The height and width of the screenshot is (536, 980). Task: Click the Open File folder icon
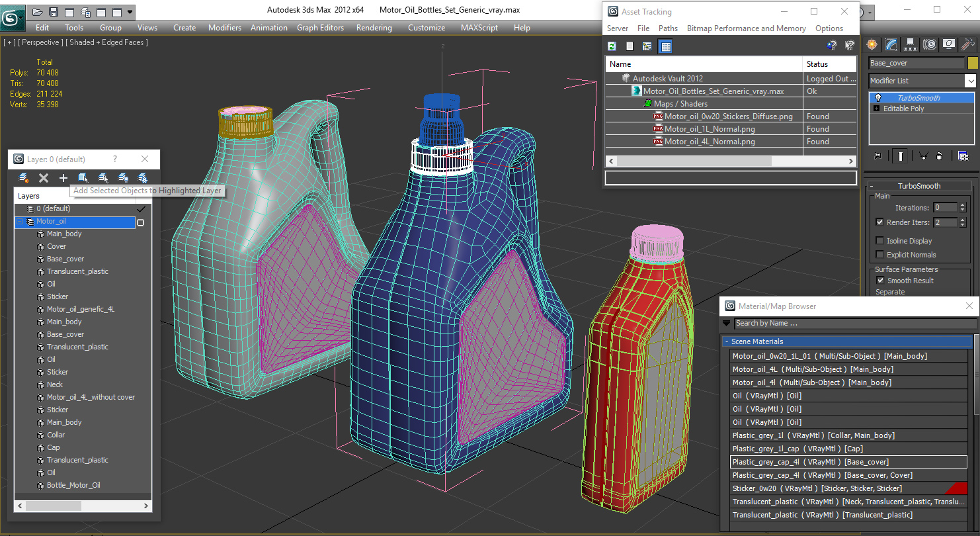[38, 12]
